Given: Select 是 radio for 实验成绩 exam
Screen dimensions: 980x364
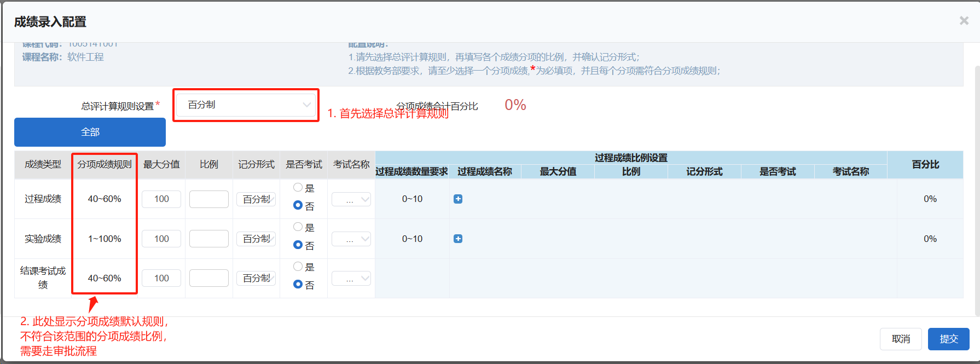Looking at the screenshot, I should click(x=298, y=227).
